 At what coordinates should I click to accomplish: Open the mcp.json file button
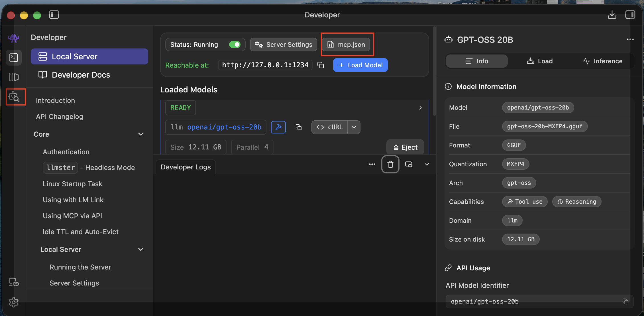click(x=346, y=44)
